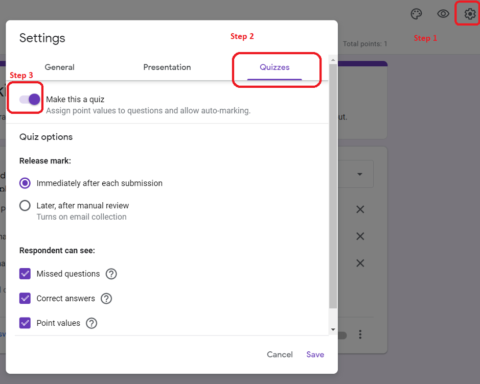Click the Total points: 1 text
Image resolution: width=480 pixels, height=384 pixels.
365,44
